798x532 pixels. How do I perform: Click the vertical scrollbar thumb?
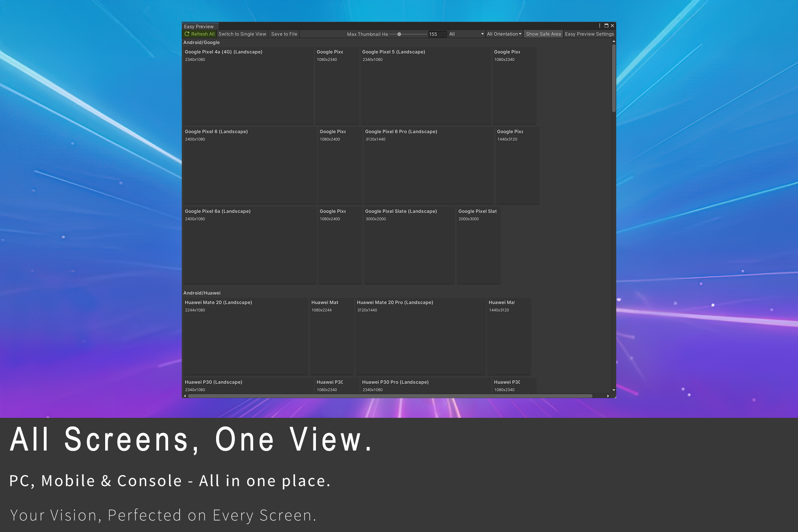(x=614, y=78)
